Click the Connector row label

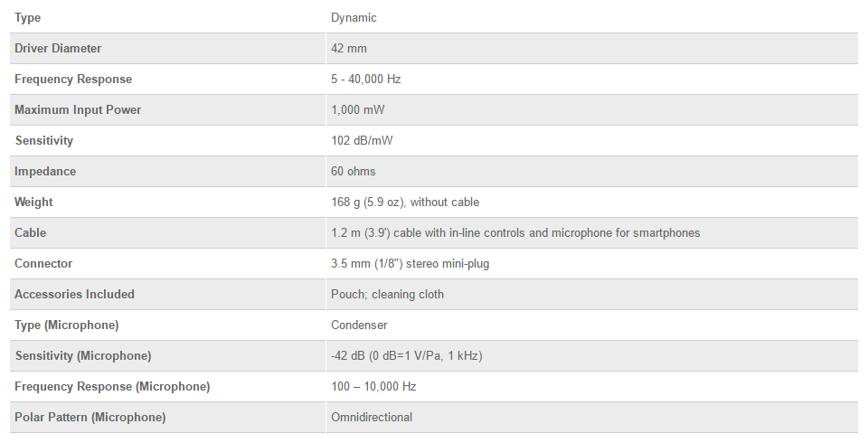(43, 264)
